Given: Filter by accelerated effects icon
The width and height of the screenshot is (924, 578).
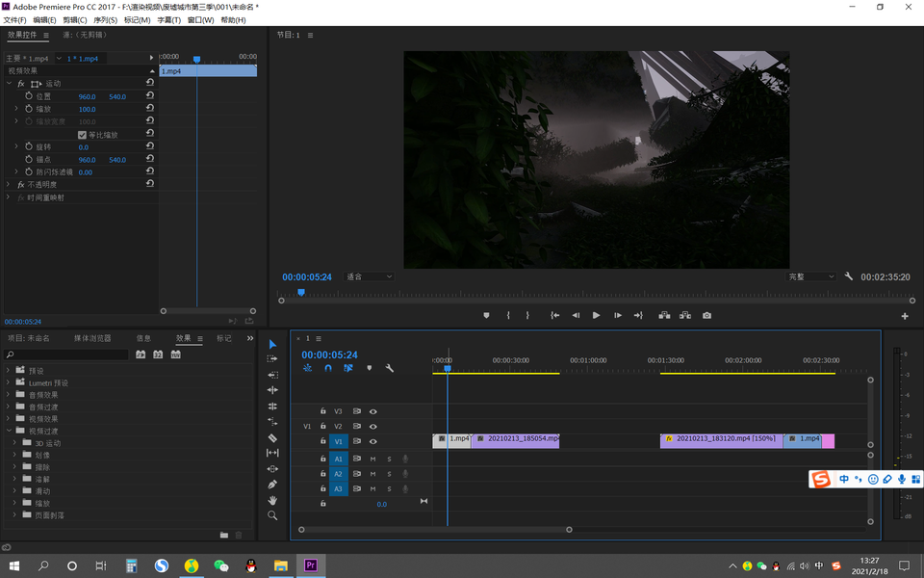Looking at the screenshot, I should point(141,355).
